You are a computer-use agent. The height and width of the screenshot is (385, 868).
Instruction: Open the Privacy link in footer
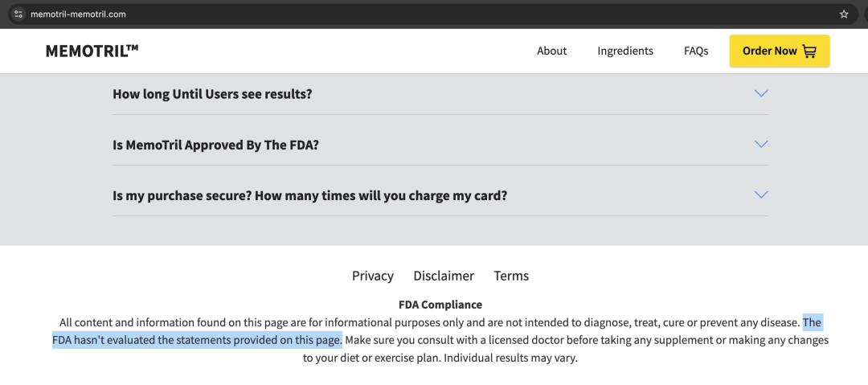(373, 276)
